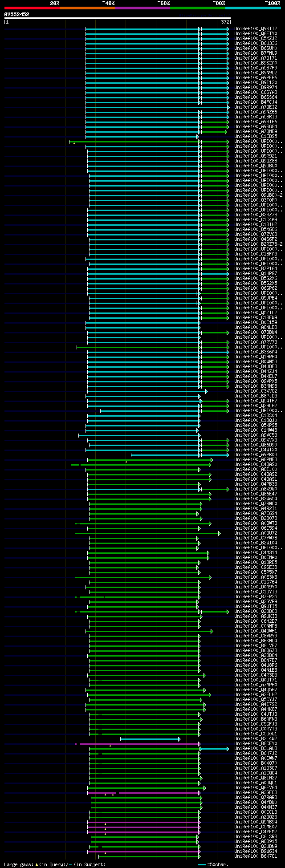Select the UniRef100_Q23DC8 label

(x=256, y=611)
